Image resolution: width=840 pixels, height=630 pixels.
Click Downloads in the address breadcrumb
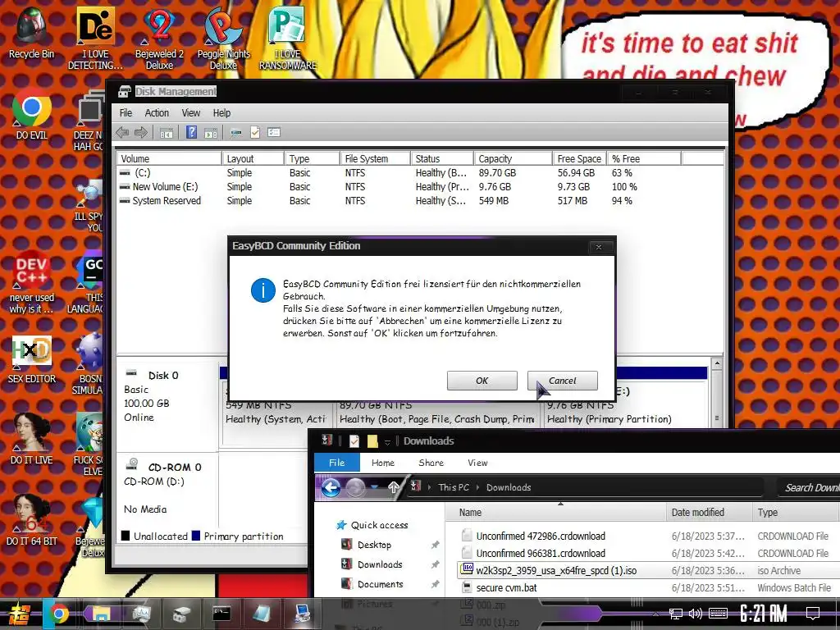[509, 487]
